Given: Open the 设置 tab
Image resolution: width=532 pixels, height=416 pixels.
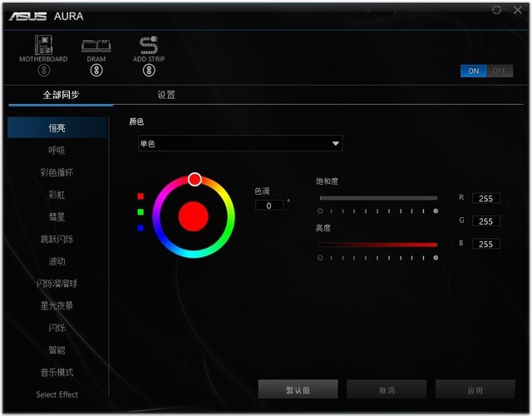Looking at the screenshot, I should pos(166,95).
